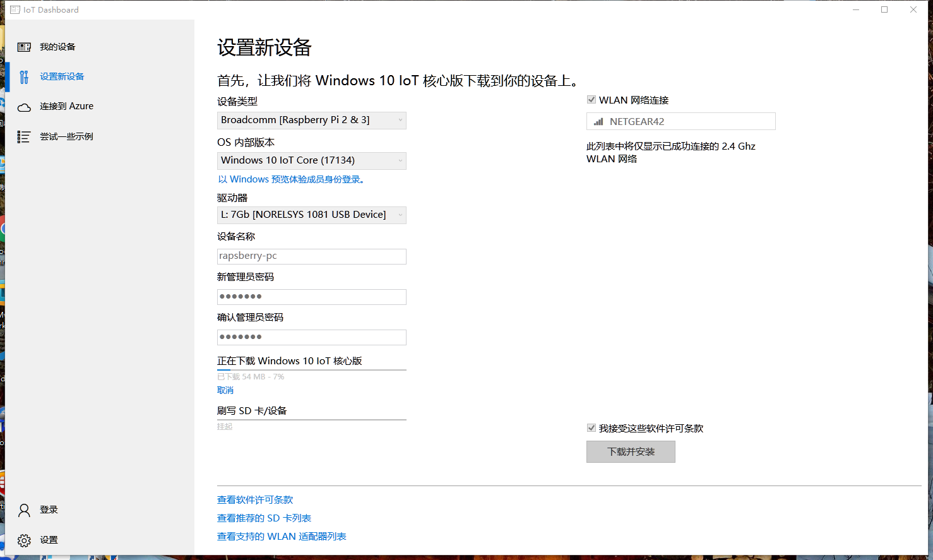Click the IoT Dashboard title bar icon
933x560 pixels.
tap(15, 9)
